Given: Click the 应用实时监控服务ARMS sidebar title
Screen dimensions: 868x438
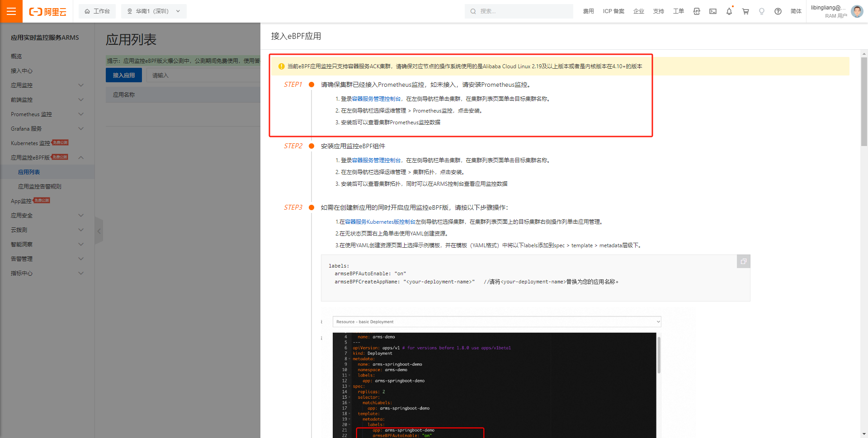Looking at the screenshot, I should point(45,38).
